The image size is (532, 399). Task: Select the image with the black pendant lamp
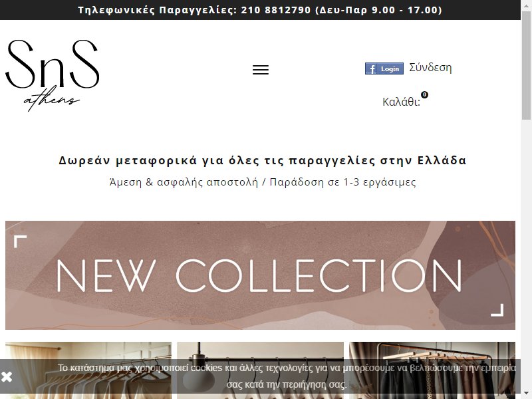pyautogui.click(x=260, y=370)
